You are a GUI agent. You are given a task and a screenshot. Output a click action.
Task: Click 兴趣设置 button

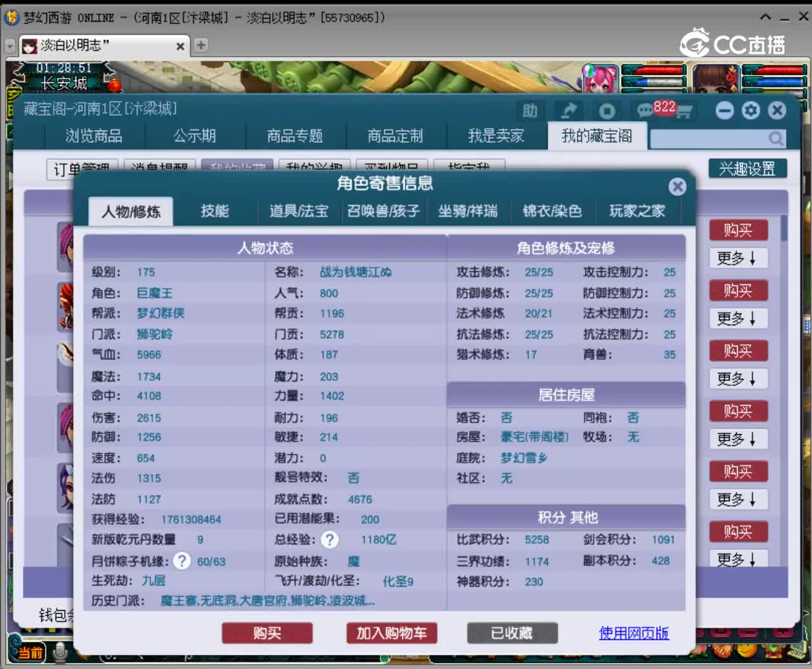pyautogui.click(x=747, y=168)
